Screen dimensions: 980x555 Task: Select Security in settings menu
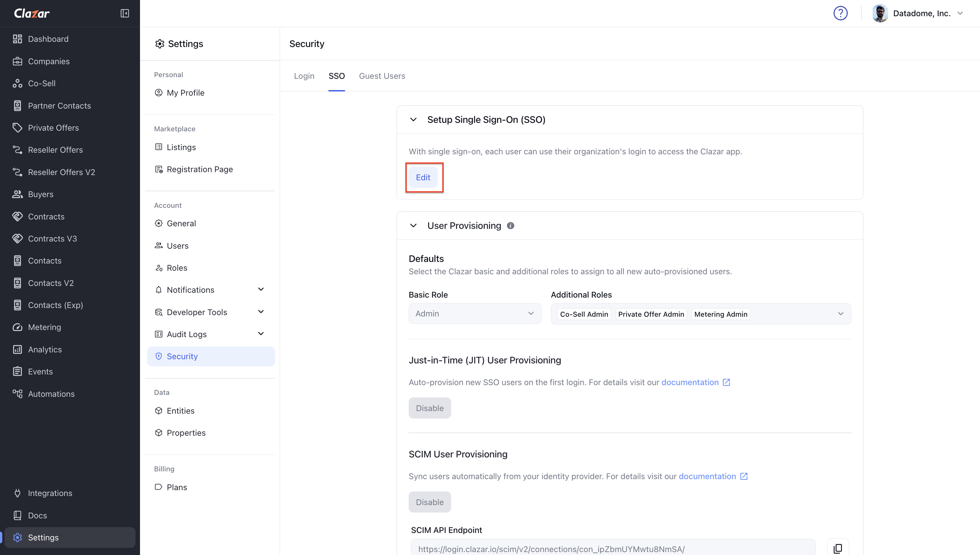(211, 356)
